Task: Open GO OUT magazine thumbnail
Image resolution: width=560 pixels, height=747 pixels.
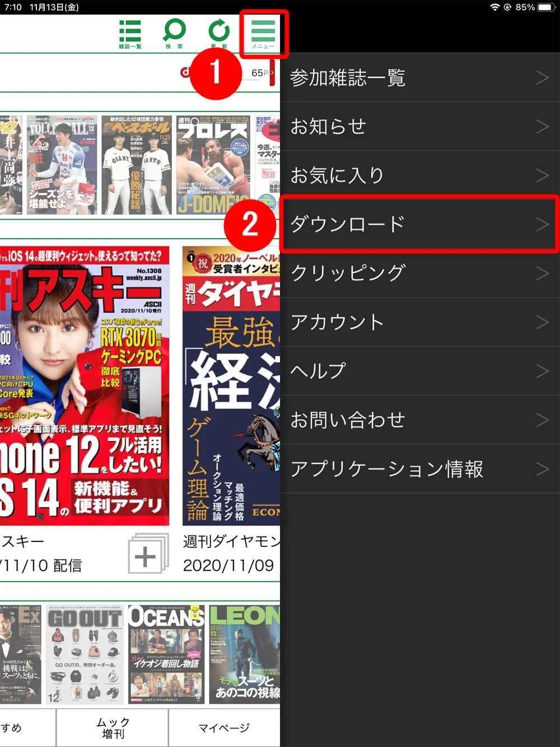Action: click(85, 654)
